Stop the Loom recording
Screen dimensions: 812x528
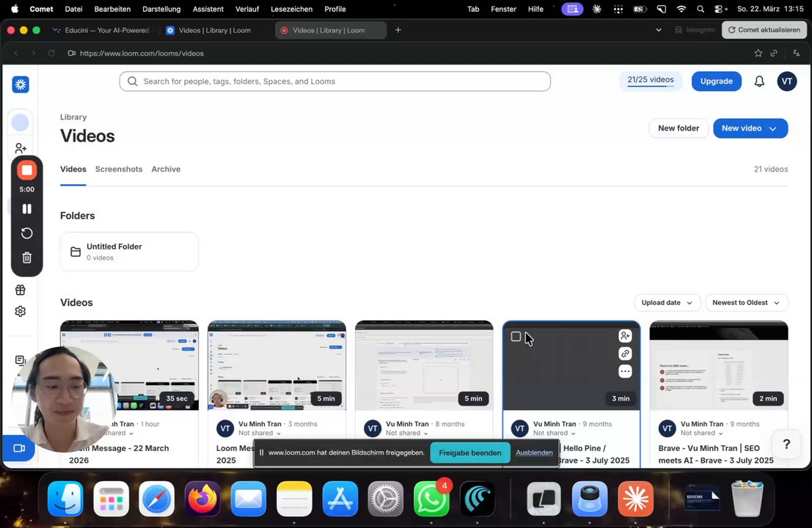point(27,170)
